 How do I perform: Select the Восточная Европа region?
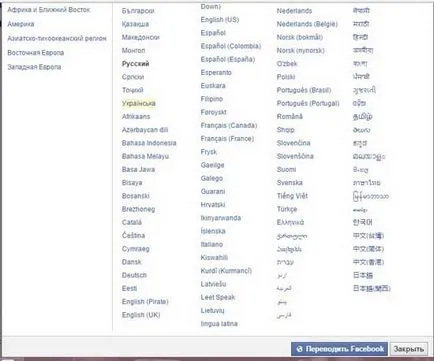pyautogui.click(x=36, y=53)
